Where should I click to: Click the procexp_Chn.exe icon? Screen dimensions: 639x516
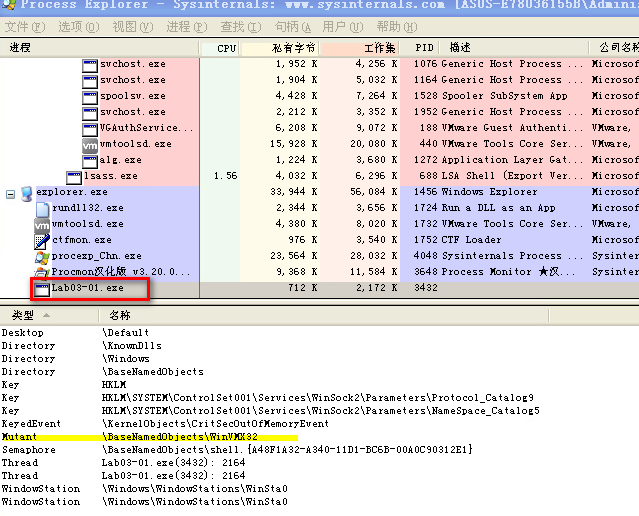pyautogui.click(x=42, y=257)
